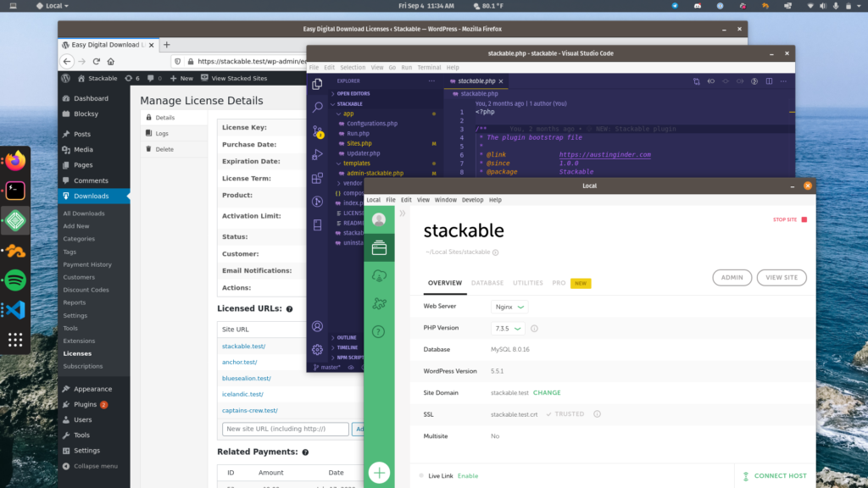Open the Search view in VS Code
Viewport: 868px width, 488px height.
click(317, 108)
